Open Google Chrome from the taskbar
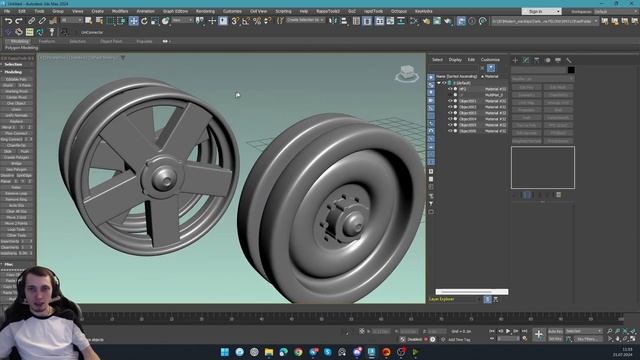Image resolution: width=640 pixels, height=360 pixels. click(x=298, y=352)
